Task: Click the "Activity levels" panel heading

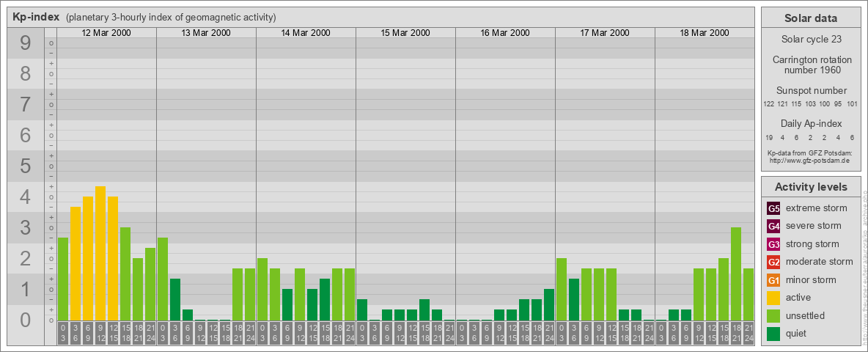Action: coord(811,187)
